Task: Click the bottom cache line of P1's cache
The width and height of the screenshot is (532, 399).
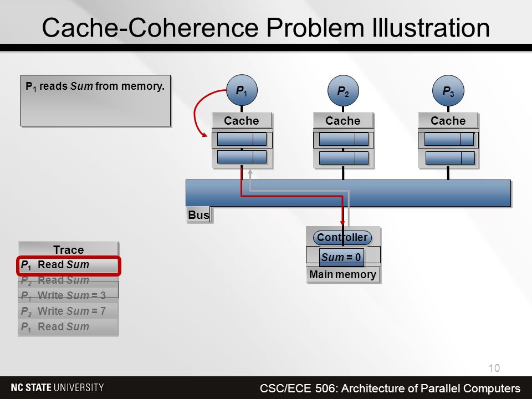Action: click(x=242, y=157)
